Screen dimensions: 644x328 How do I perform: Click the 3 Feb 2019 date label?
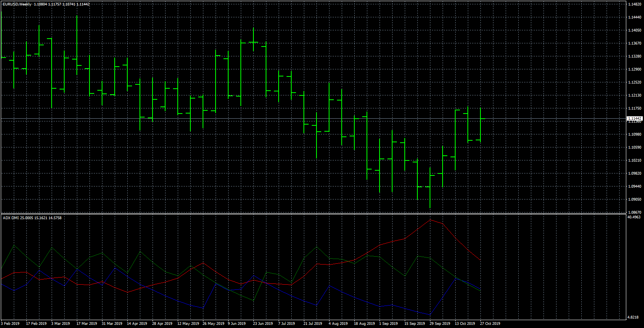pyautogui.click(x=10, y=324)
